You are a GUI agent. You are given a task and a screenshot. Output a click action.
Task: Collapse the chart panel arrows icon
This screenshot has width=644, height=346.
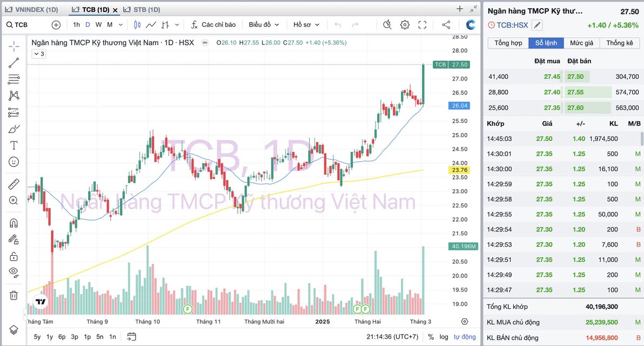point(474,9)
